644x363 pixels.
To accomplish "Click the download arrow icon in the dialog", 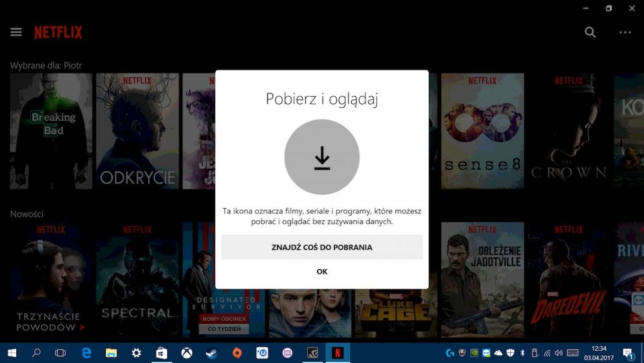I will pos(322,157).
